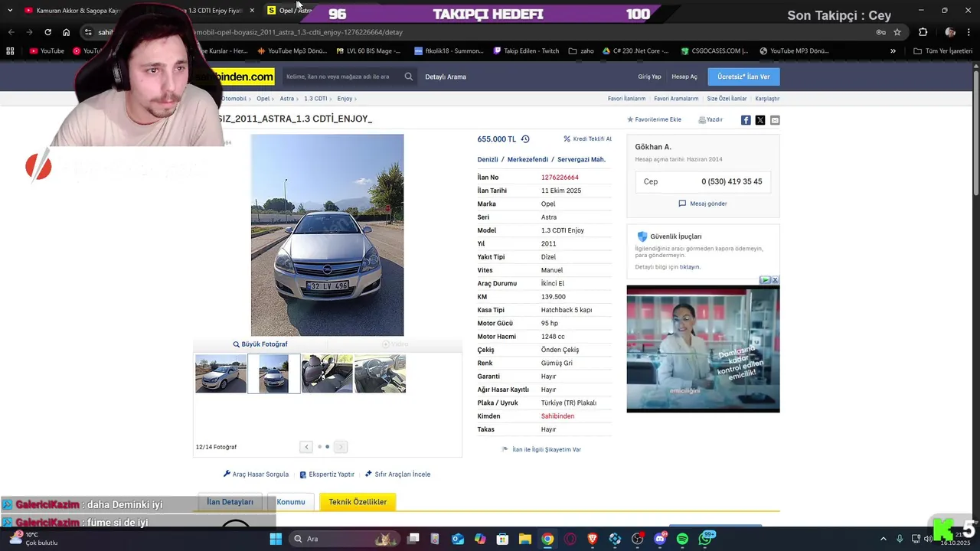Click the search magnifier icon in sahibinden search box

tap(408, 77)
